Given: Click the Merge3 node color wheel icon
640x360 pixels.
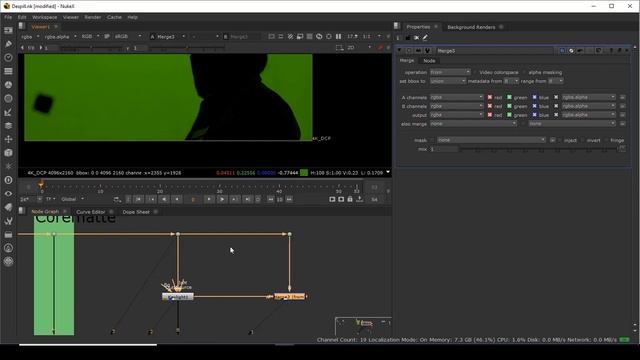Looking at the screenshot, I should pyautogui.click(x=571, y=51).
